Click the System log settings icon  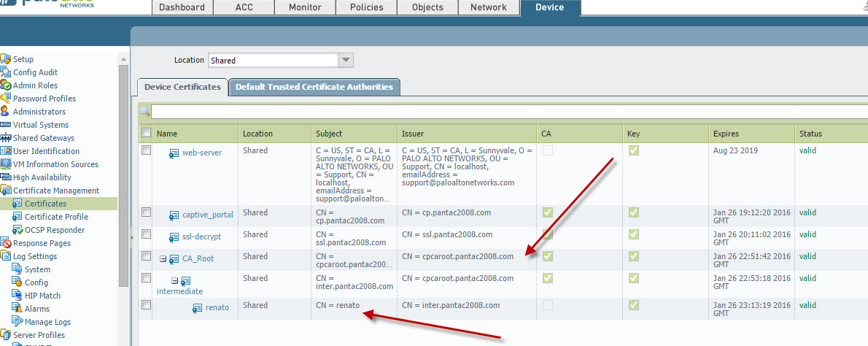click(18, 269)
